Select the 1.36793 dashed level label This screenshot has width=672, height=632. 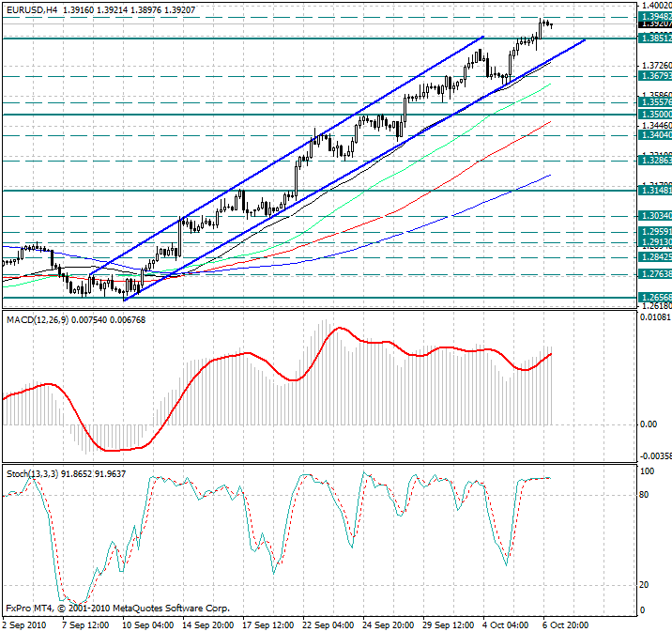tap(654, 75)
